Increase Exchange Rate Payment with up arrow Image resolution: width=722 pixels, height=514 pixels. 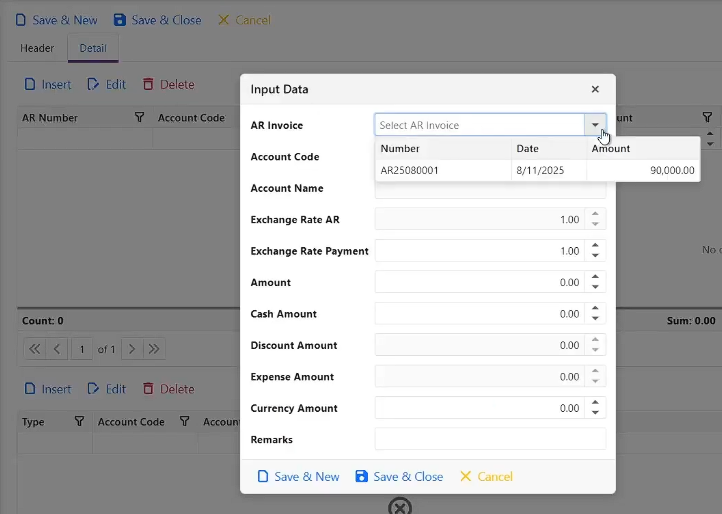click(595, 245)
